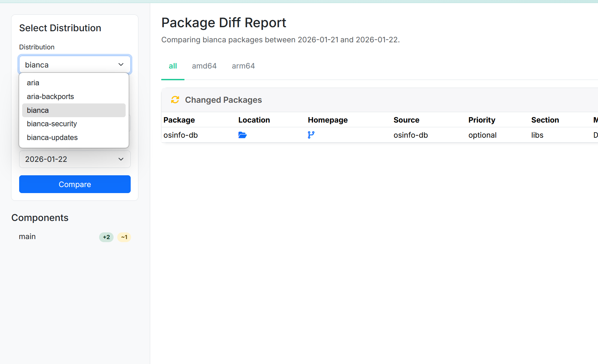Image resolution: width=598 pixels, height=364 pixels.
Task: Switch to the arm64 tab
Action: (243, 66)
